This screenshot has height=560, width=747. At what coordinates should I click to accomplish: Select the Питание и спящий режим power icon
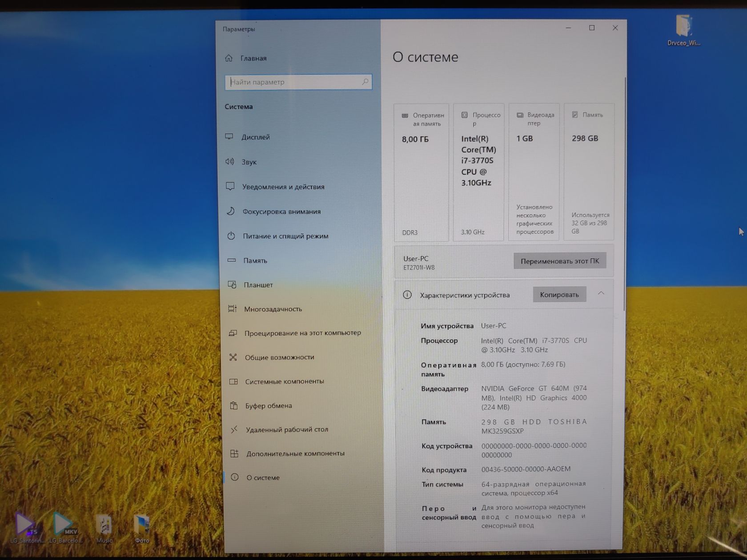(x=231, y=236)
